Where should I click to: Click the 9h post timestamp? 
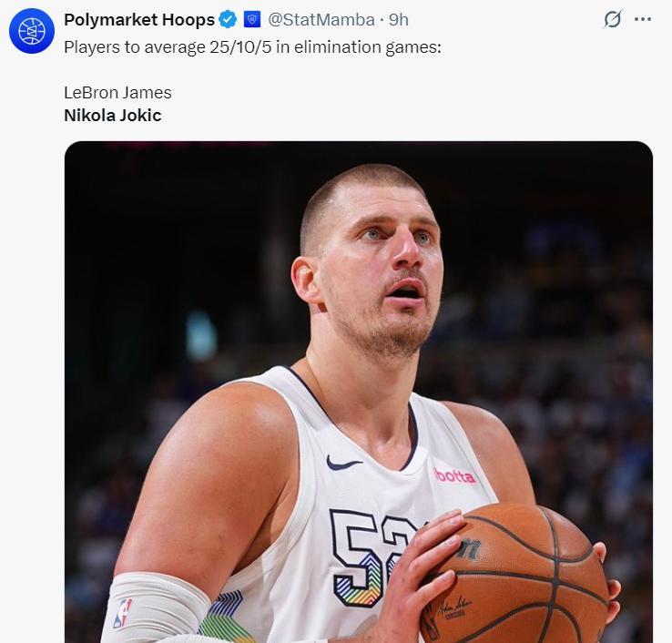(399, 20)
